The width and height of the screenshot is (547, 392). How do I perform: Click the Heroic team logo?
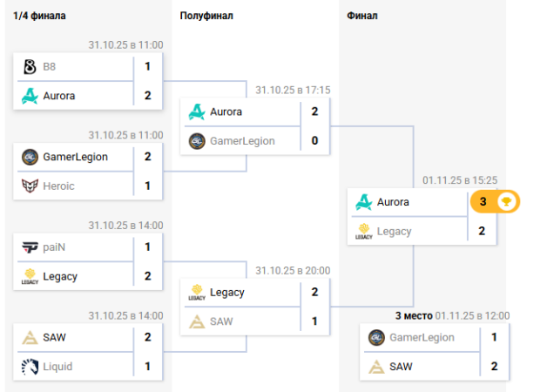click(30, 186)
